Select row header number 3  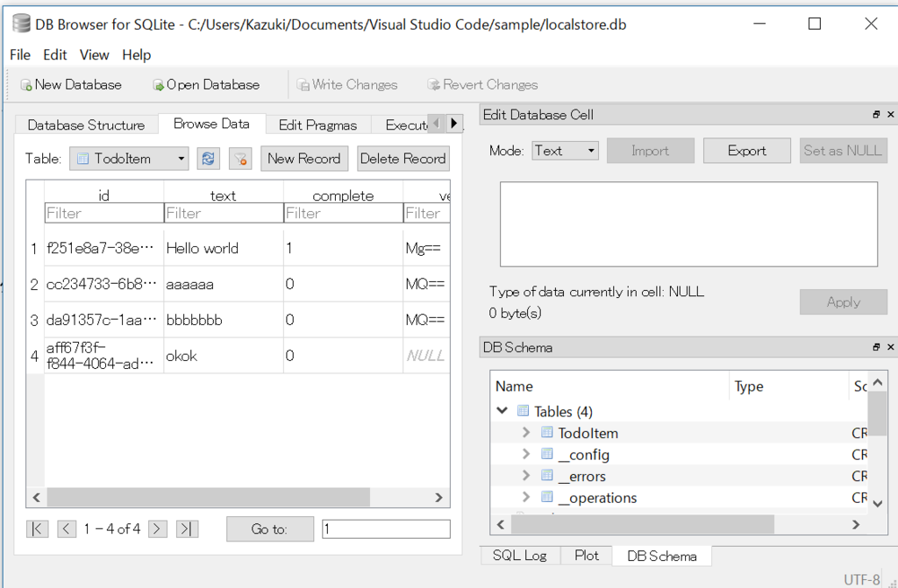tap(34, 320)
